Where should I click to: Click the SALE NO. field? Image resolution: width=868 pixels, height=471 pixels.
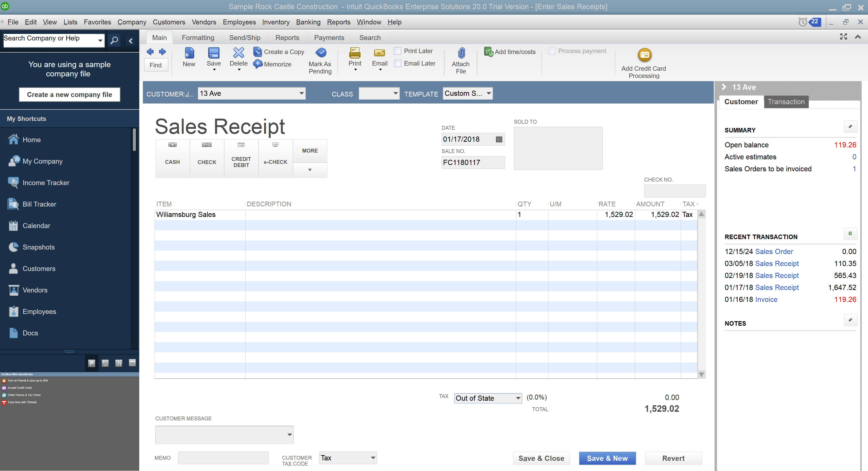click(473, 162)
